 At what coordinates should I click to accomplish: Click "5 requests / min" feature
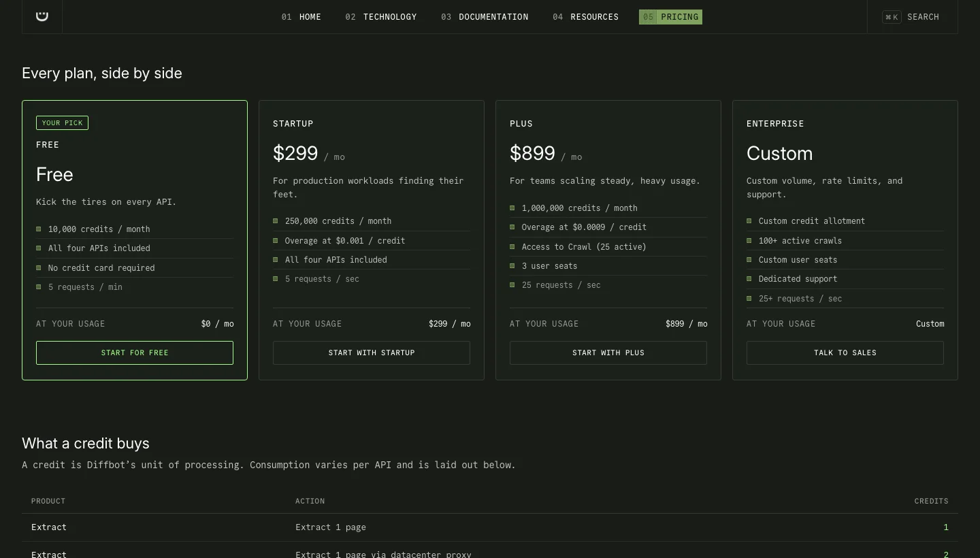tap(85, 287)
